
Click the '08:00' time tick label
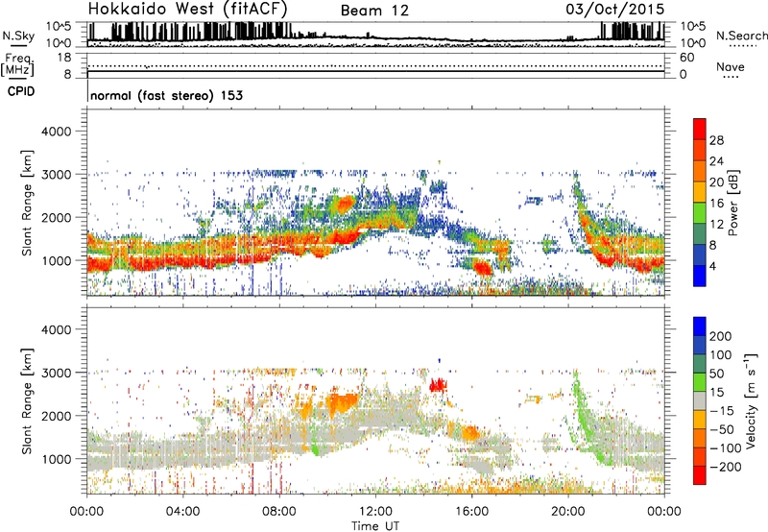[x=278, y=512]
